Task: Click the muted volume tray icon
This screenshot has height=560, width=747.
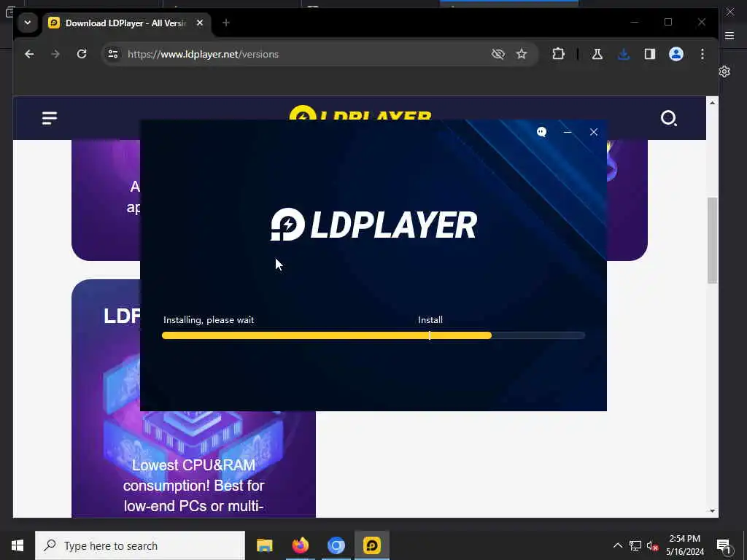Action: 652,545
